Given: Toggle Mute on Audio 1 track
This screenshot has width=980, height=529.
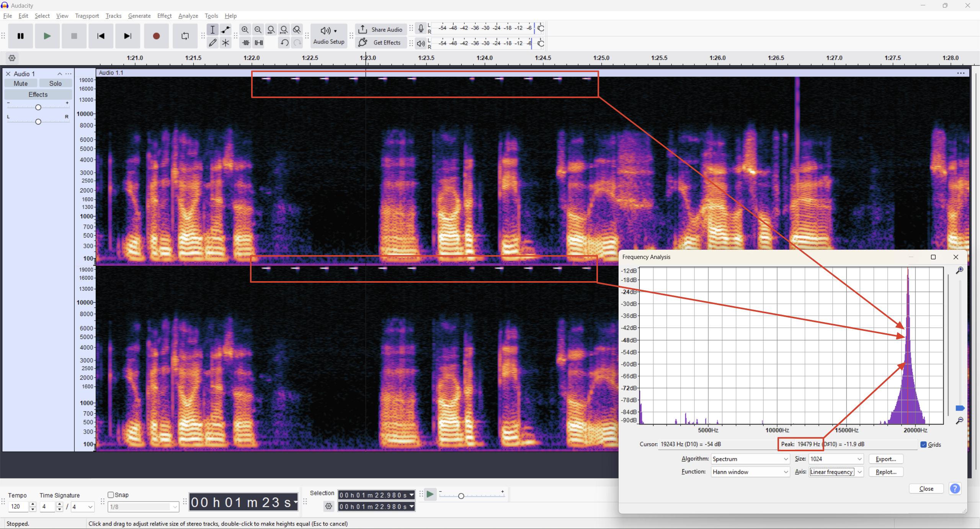Looking at the screenshot, I should pos(21,84).
